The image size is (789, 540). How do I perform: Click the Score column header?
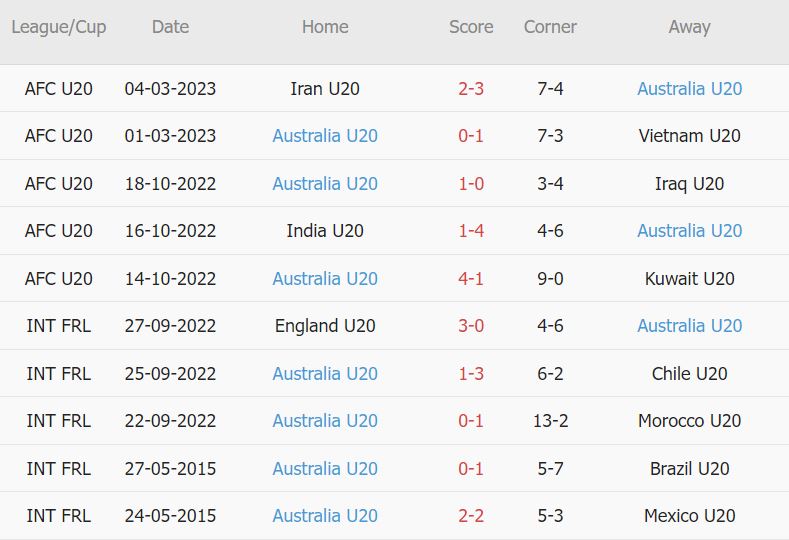coord(471,27)
